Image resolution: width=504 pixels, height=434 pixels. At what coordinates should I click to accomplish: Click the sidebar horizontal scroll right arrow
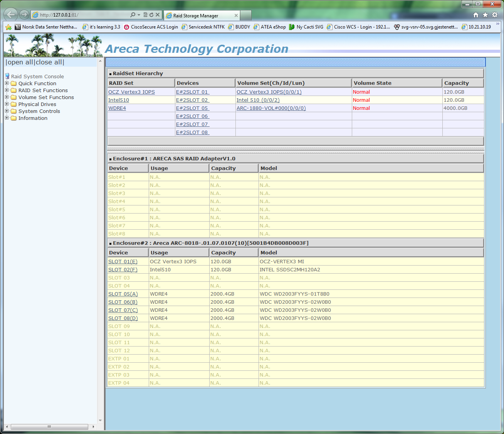point(93,427)
